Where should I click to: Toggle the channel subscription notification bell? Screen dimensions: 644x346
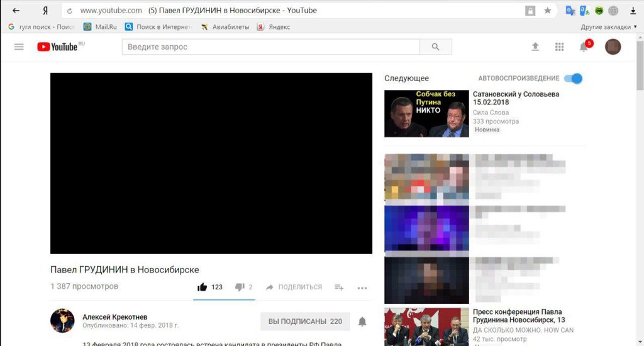coord(362,321)
